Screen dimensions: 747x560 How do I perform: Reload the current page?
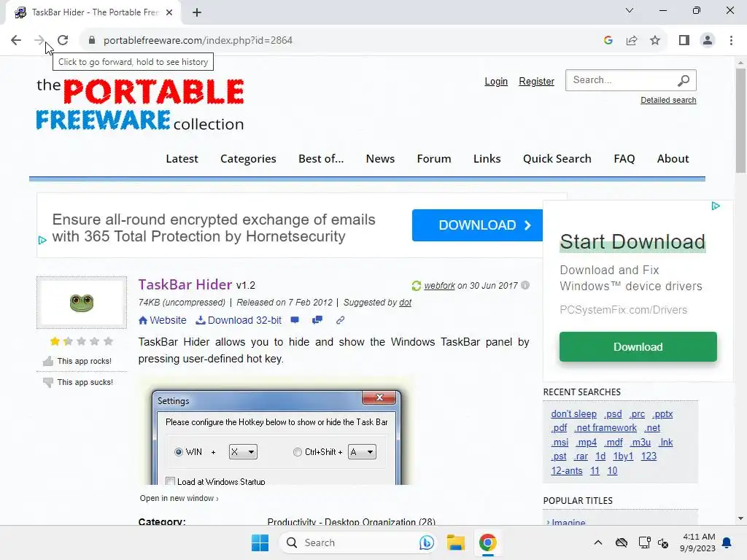click(x=63, y=41)
